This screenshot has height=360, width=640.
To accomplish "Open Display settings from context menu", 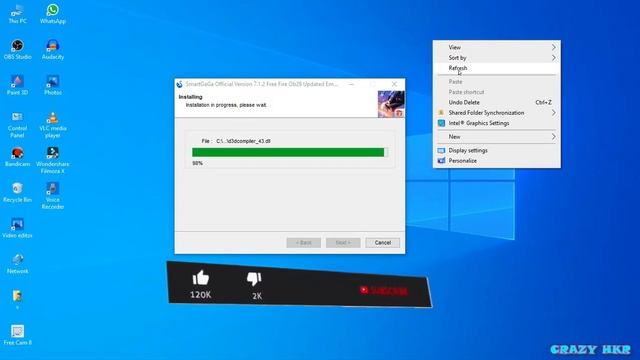I will click(497, 150).
